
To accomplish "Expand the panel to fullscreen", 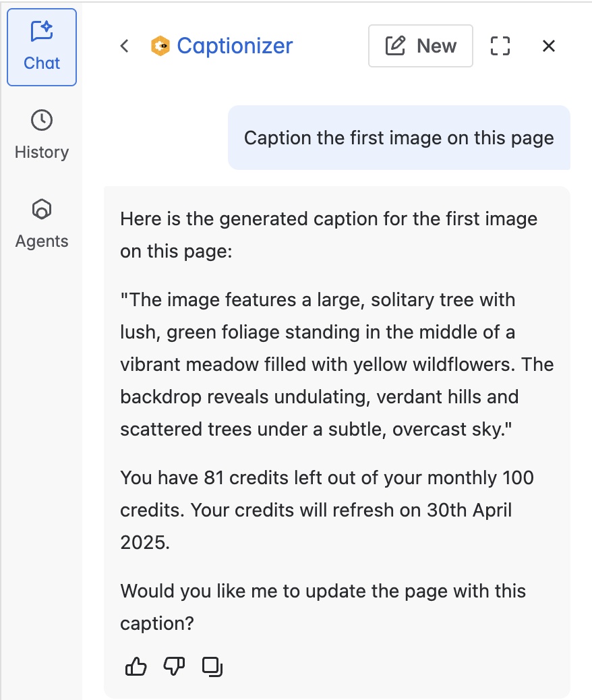I will point(500,46).
